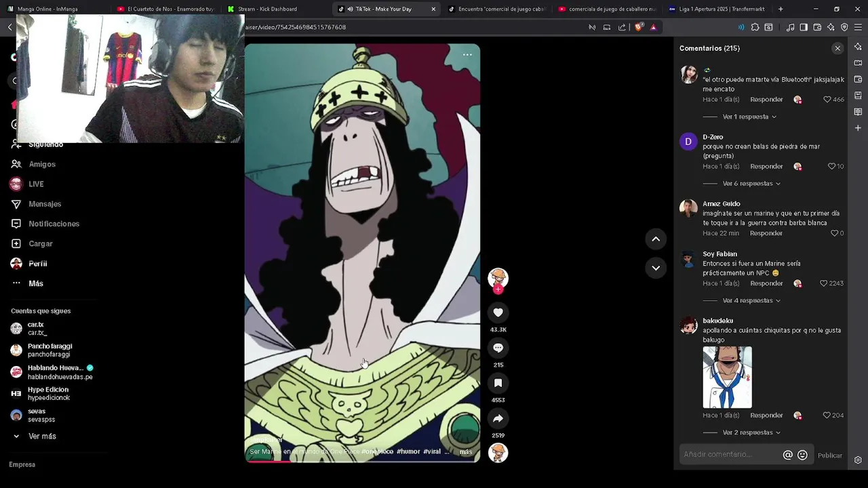Like Arnez Guido's comment with 0 likes
Viewport: 868px width, 488px height.
835,233
